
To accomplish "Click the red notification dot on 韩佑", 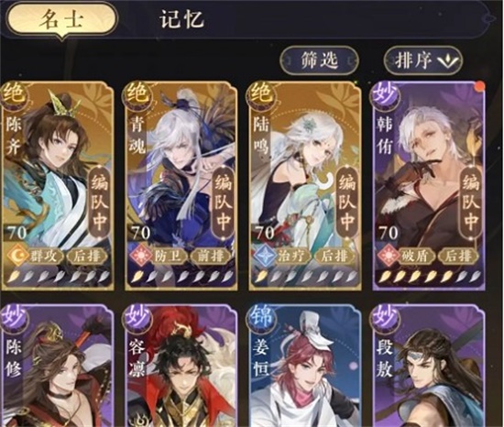I will click(x=480, y=86).
